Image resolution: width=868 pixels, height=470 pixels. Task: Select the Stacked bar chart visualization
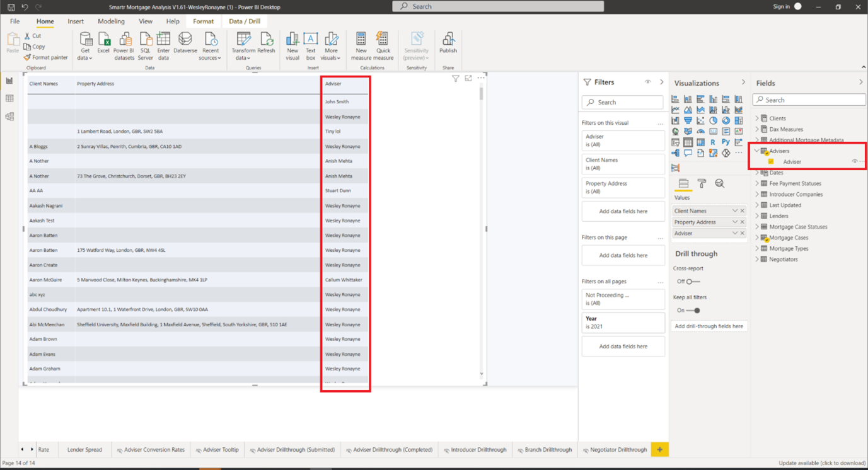coord(675,99)
